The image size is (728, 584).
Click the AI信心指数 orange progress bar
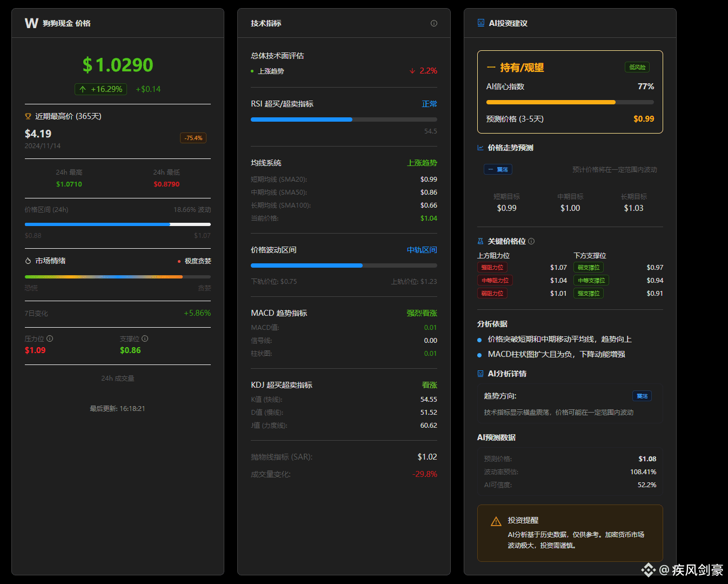click(x=570, y=102)
